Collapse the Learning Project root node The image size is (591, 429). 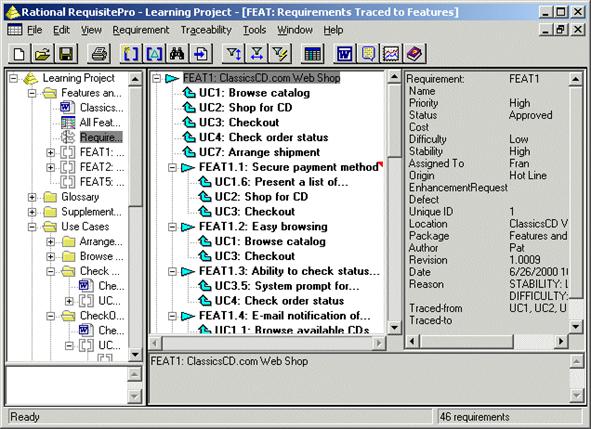click(x=14, y=78)
